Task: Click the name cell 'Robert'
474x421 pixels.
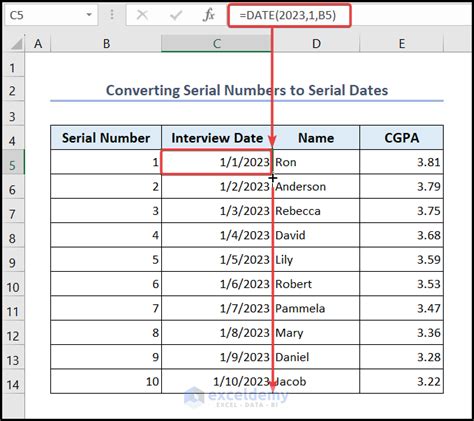Action: [316, 284]
